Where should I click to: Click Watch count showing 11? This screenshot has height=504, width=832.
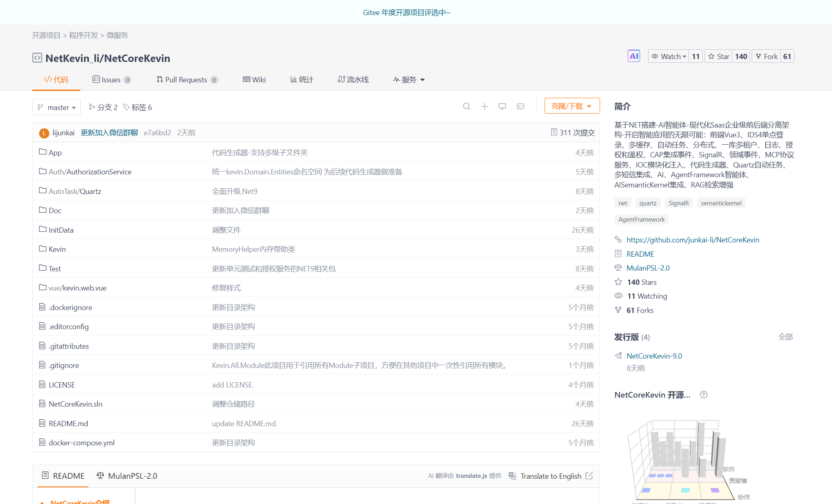tap(696, 56)
